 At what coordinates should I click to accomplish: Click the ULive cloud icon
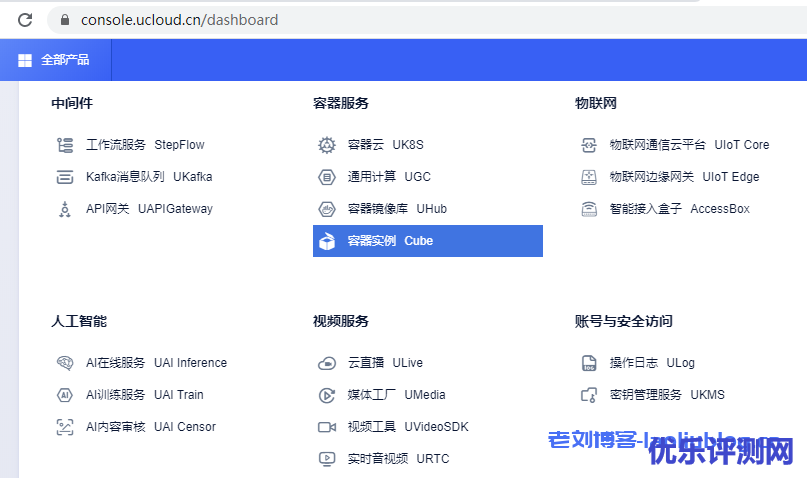327,363
